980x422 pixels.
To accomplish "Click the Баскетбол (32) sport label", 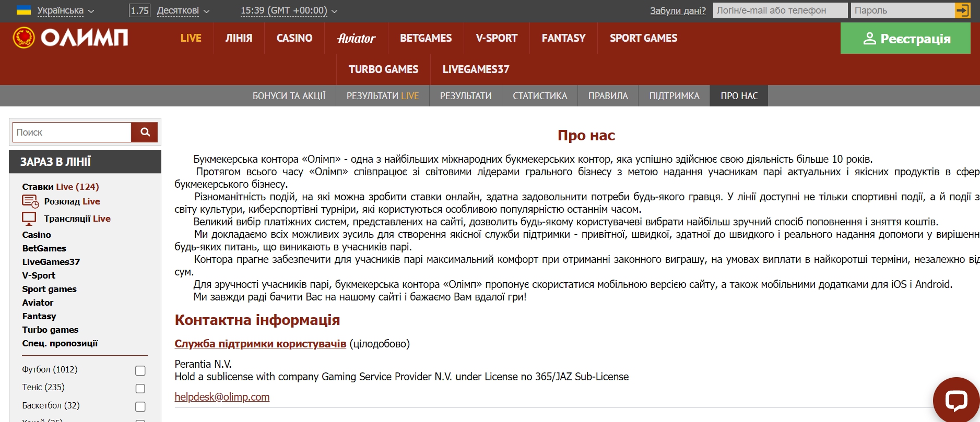I will pos(51,405).
